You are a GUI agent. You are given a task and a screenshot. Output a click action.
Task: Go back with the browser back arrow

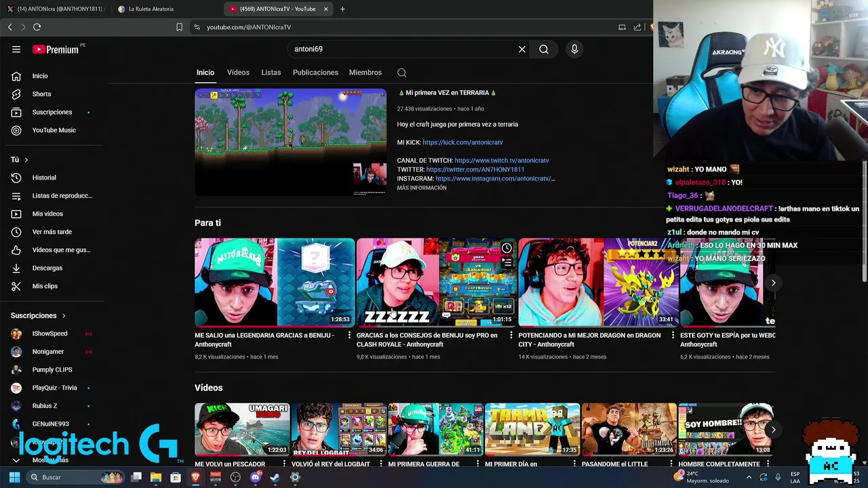click(x=9, y=27)
